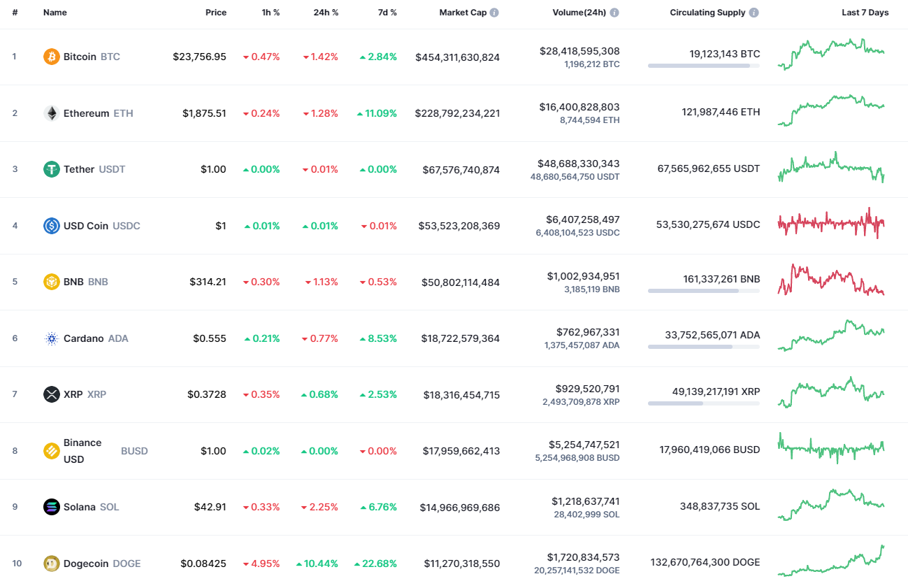Click Ethereum price $1,875.51

pos(205,113)
